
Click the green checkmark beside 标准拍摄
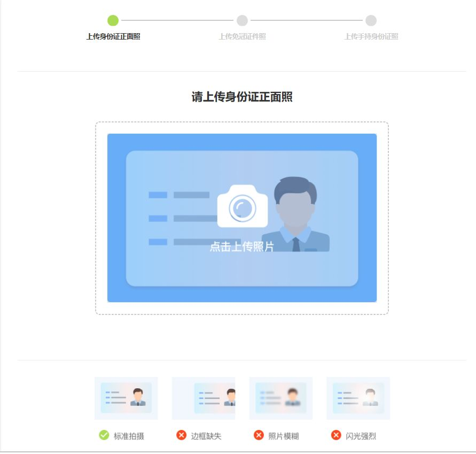click(x=104, y=435)
